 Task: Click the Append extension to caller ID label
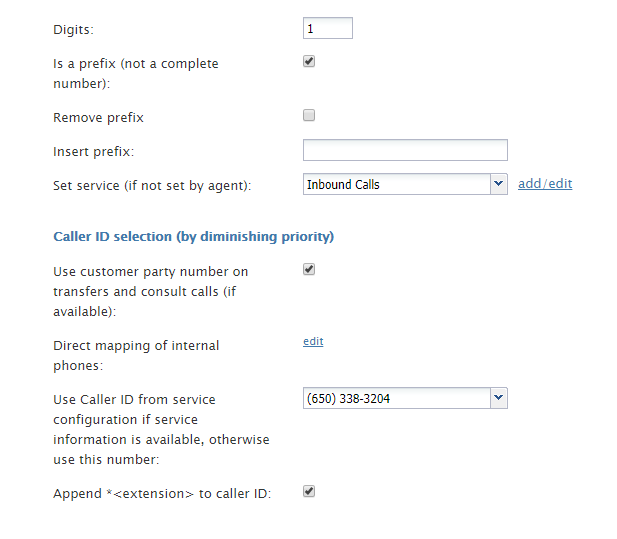[162, 494]
